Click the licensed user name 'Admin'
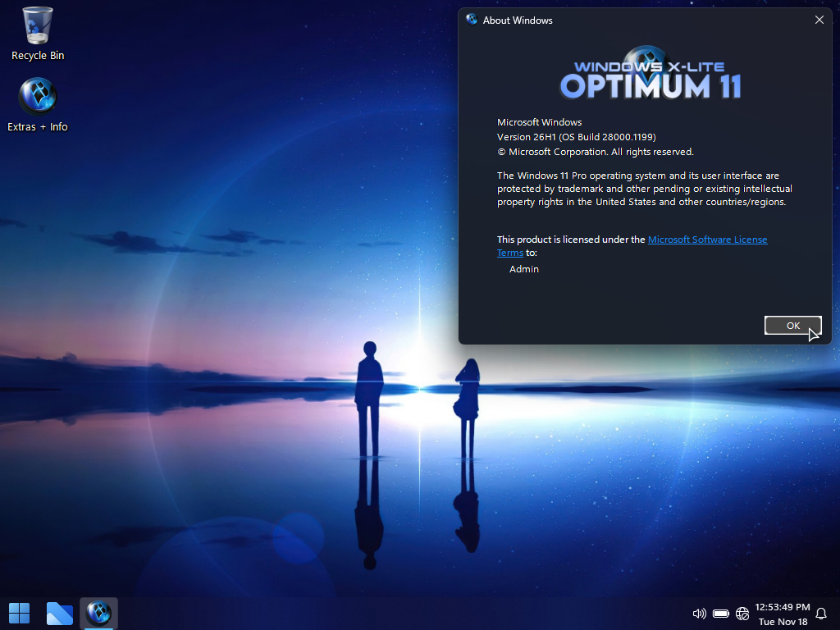Image resolution: width=840 pixels, height=630 pixels. click(x=524, y=269)
